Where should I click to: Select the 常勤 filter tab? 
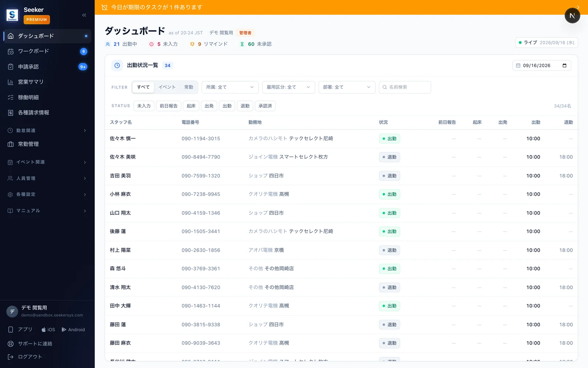[x=189, y=87]
